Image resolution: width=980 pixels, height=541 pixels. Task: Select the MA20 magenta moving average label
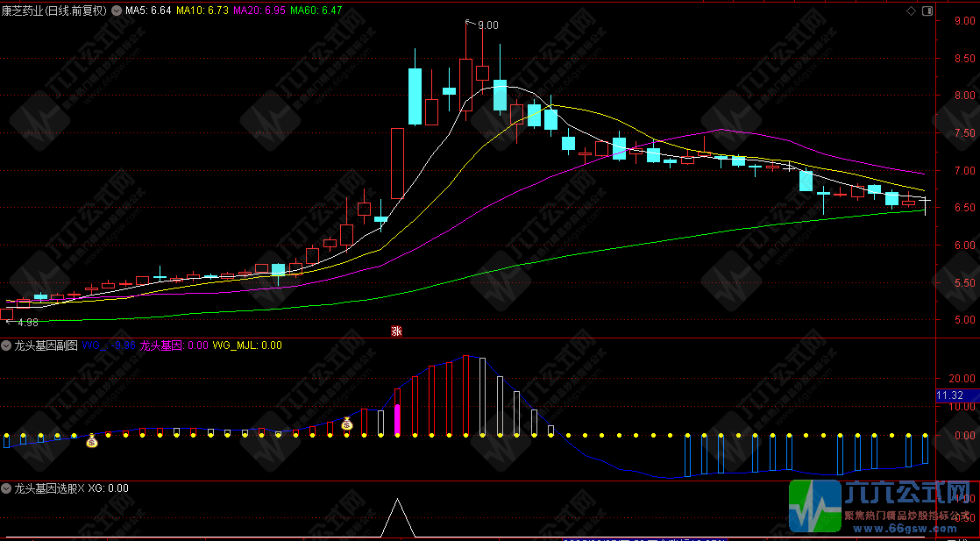[259, 11]
